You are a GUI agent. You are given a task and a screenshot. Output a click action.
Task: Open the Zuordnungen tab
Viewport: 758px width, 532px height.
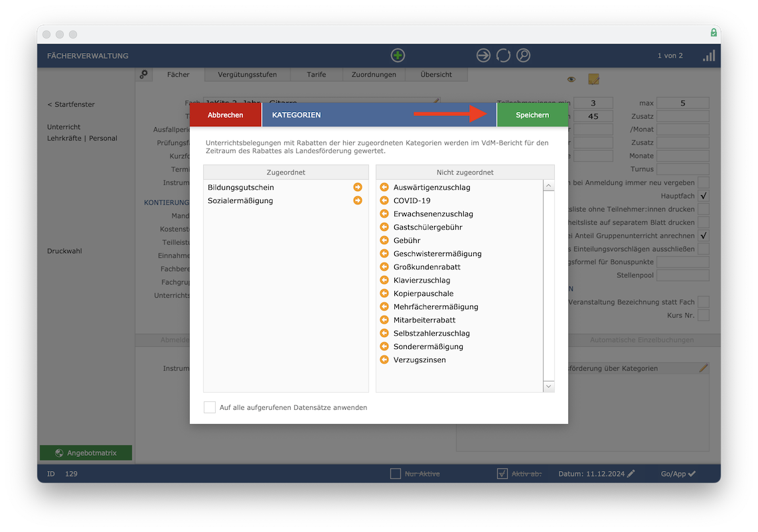coord(374,74)
